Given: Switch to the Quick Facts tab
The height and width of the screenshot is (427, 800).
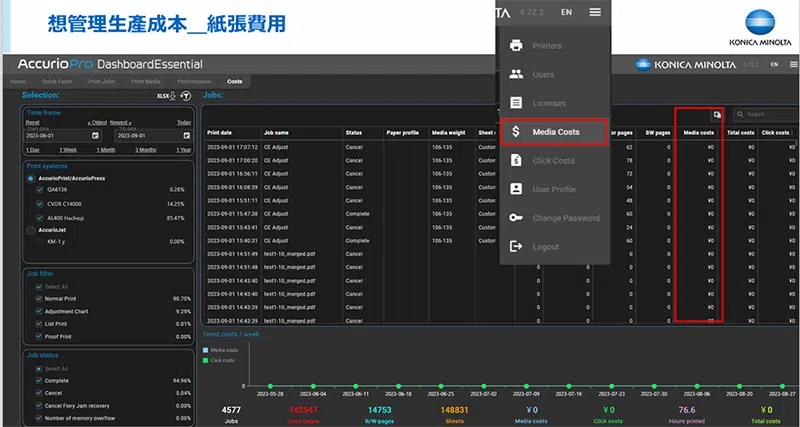Looking at the screenshot, I should tap(57, 82).
